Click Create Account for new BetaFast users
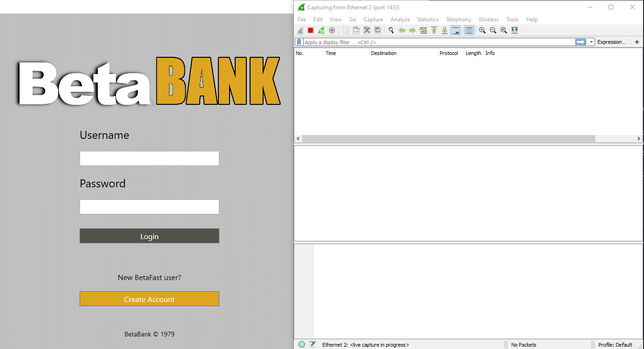Image resolution: width=644 pixels, height=349 pixels. coord(149,299)
